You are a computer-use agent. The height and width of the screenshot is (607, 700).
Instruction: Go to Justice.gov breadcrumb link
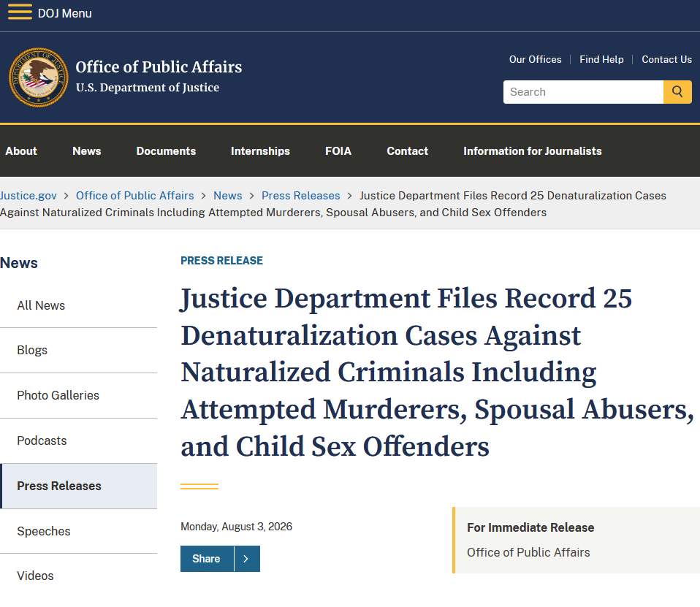tap(28, 196)
